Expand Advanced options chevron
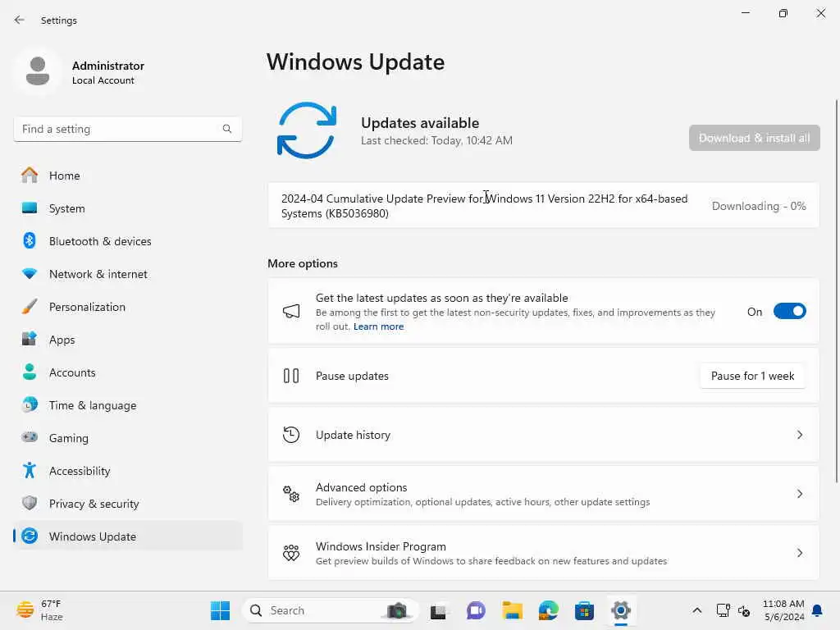The width and height of the screenshot is (840, 630). tap(799, 493)
